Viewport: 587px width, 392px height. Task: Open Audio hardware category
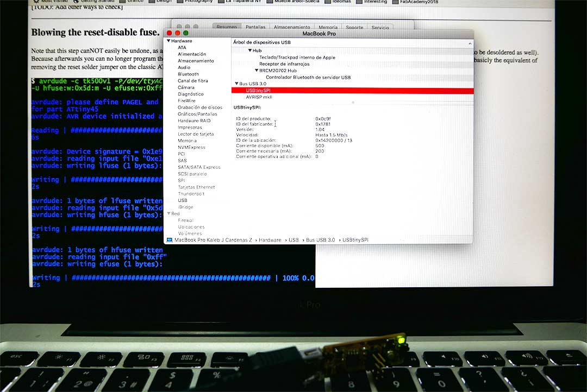[184, 68]
